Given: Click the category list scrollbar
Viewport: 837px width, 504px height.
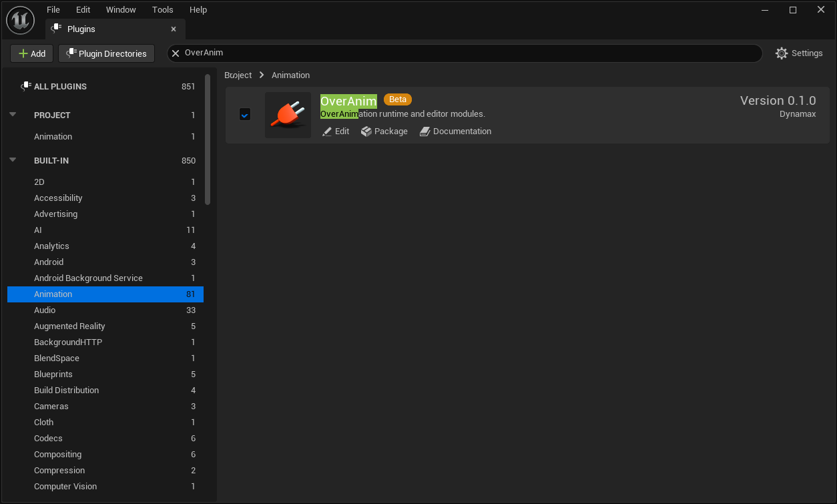Looking at the screenshot, I should coord(208,139).
